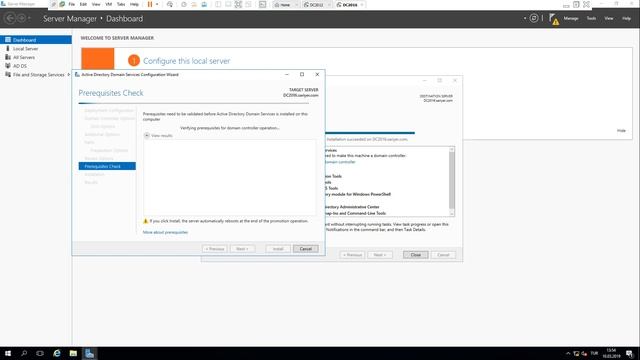The width and height of the screenshot is (640, 360).
Task: Launch Internet Explorer from the taskbar
Action: [x=57, y=353]
